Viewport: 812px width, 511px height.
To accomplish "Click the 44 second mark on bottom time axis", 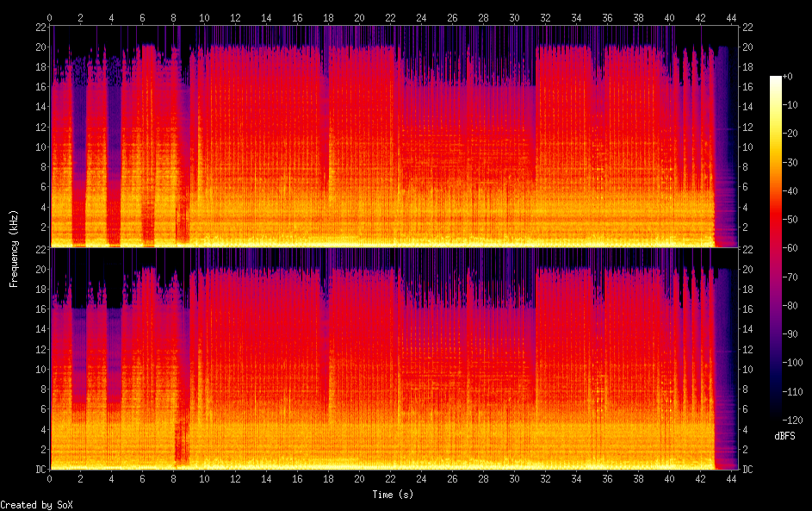I will pos(731,477).
